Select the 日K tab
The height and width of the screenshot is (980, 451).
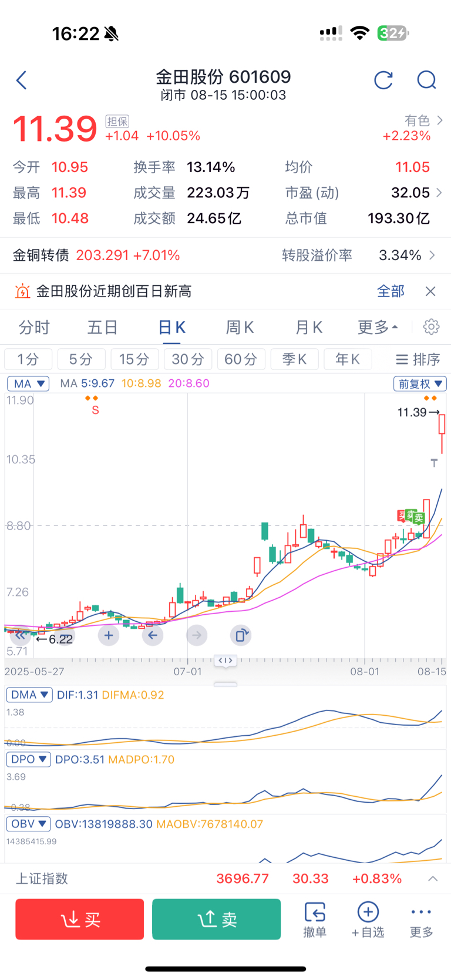pyautogui.click(x=171, y=327)
